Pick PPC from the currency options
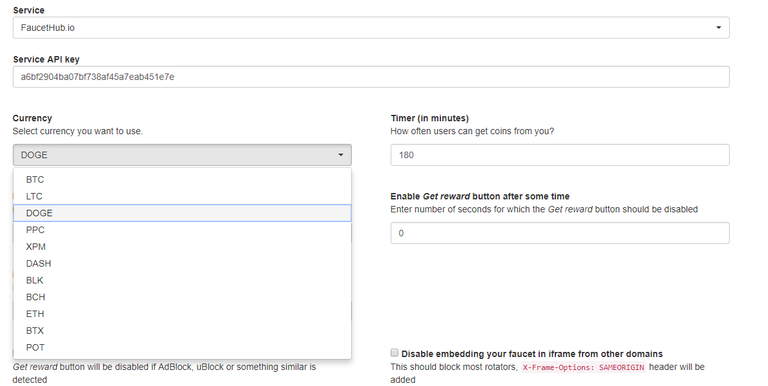768x386 pixels. point(182,230)
